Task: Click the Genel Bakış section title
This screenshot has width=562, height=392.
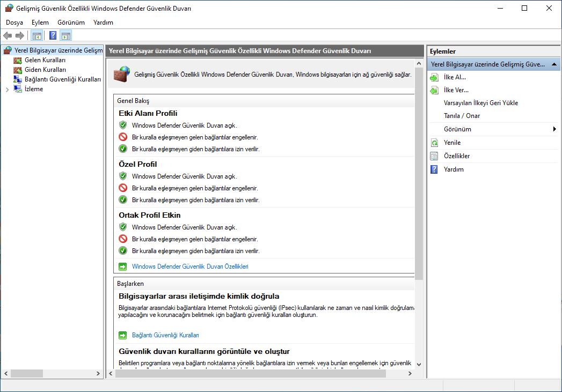Action: point(133,101)
